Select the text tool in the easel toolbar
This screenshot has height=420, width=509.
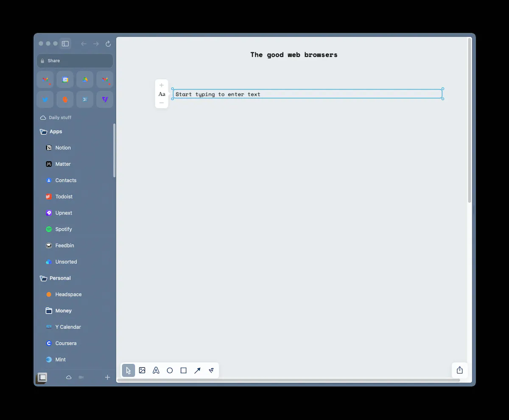(156, 370)
